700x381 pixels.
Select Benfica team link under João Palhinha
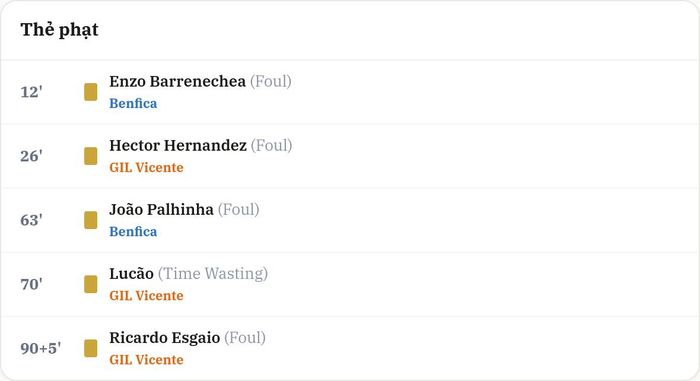[133, 231]
